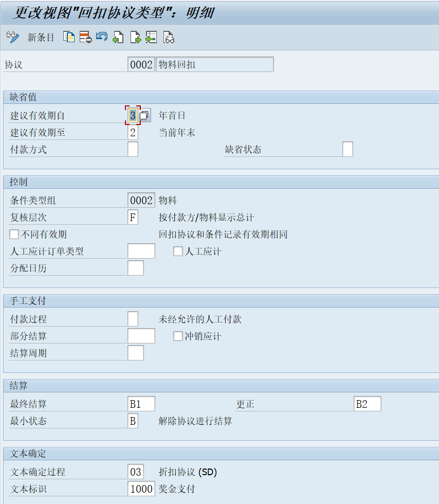Click the 分配日历 input field
The height and width of the screenshot is (504, 439).
tap(136, 268)
